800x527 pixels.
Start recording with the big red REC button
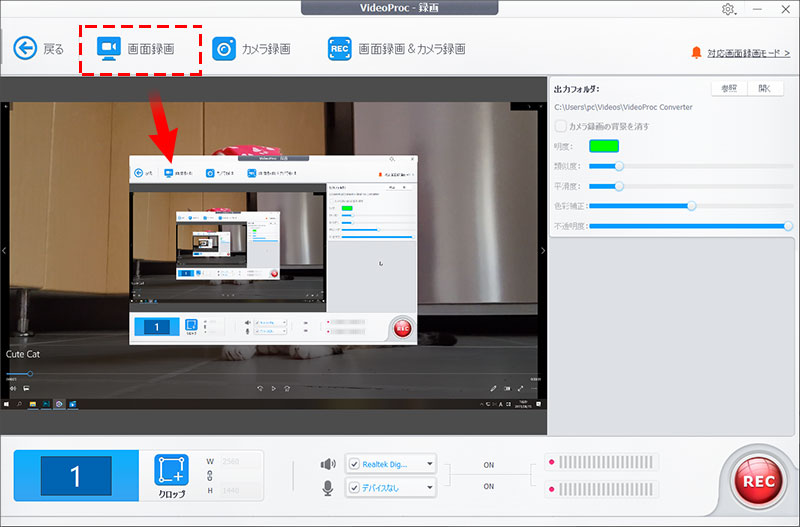[x=758, y=481]
